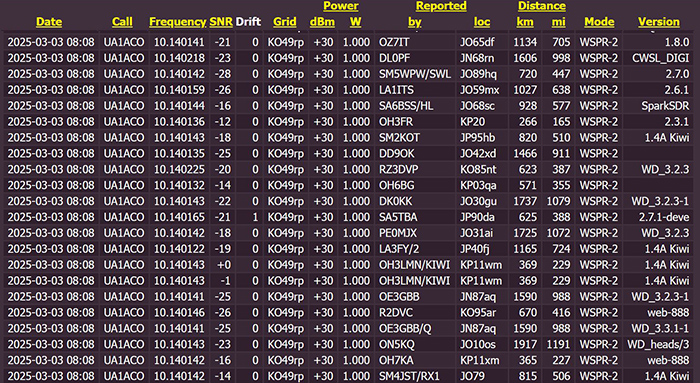The height and width of the screenshot is (383, 700).
Task: Click SNR value -28
Action: pyautogui.click(x=223, y=74)
